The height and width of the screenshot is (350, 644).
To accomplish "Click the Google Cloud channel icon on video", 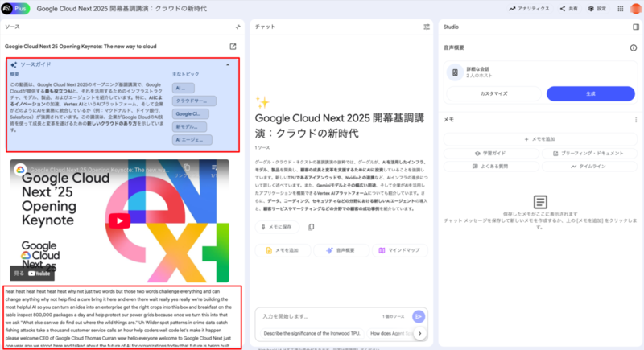I will [x=20, y=170].
